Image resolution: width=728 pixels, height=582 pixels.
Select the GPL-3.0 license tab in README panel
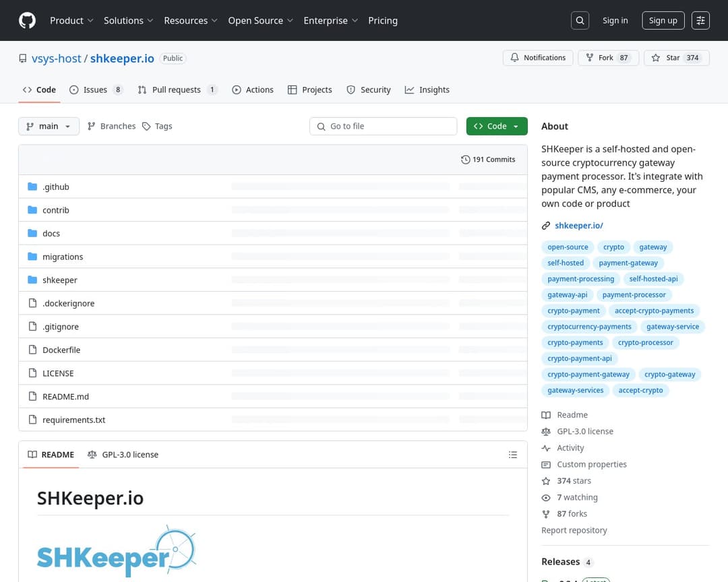[x=123, y=455]
